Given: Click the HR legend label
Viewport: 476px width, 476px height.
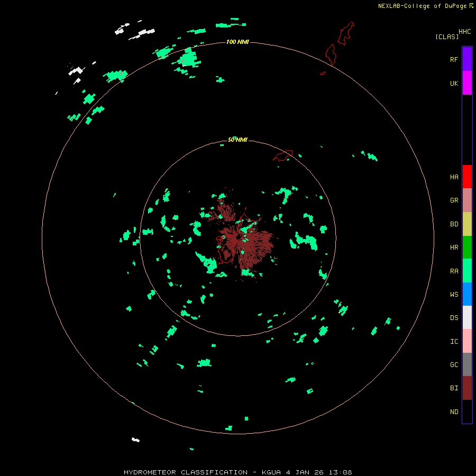Looking at the screenshot, I should (454, 248).
